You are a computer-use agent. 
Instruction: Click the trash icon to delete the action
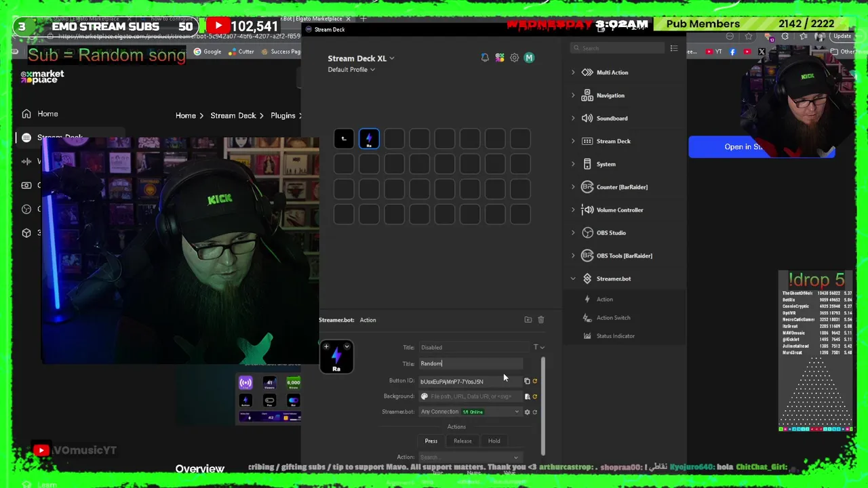[x=541, y=320]
